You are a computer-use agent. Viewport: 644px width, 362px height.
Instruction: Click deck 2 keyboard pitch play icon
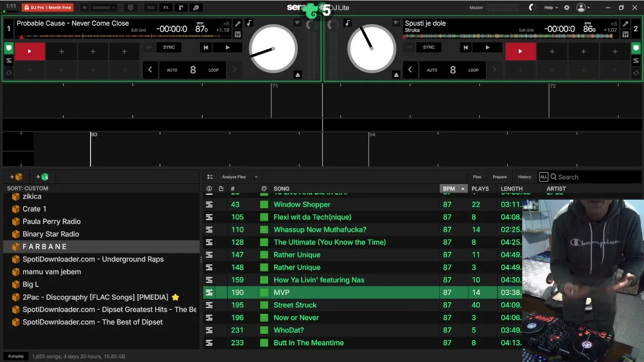(625, 34)
